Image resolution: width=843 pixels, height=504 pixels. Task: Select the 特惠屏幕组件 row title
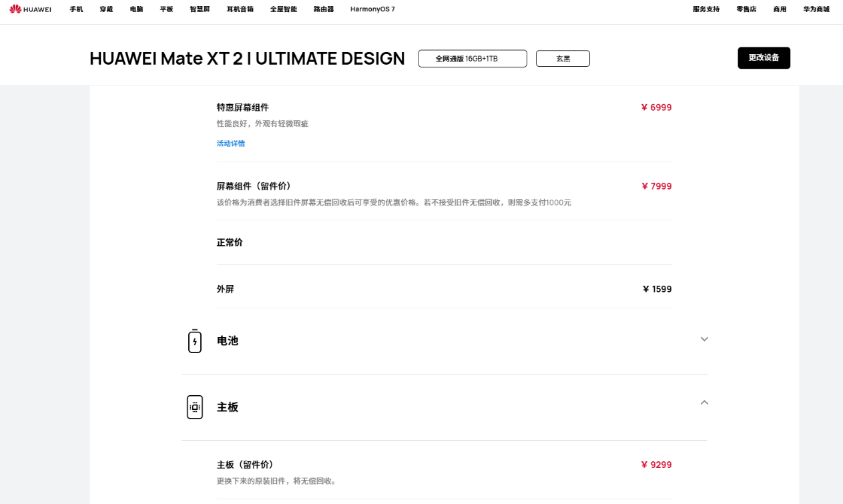click(x=243, y=107)
